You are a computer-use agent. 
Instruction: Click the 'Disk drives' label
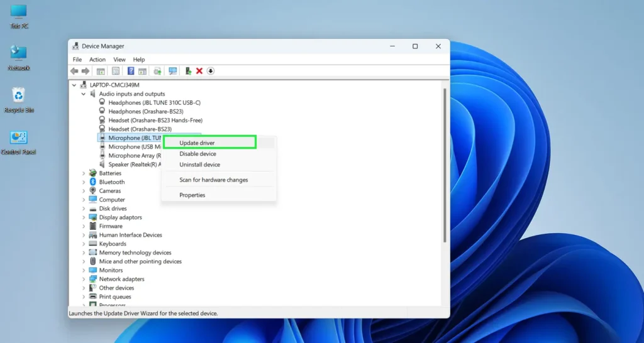[x=113, y=209]
